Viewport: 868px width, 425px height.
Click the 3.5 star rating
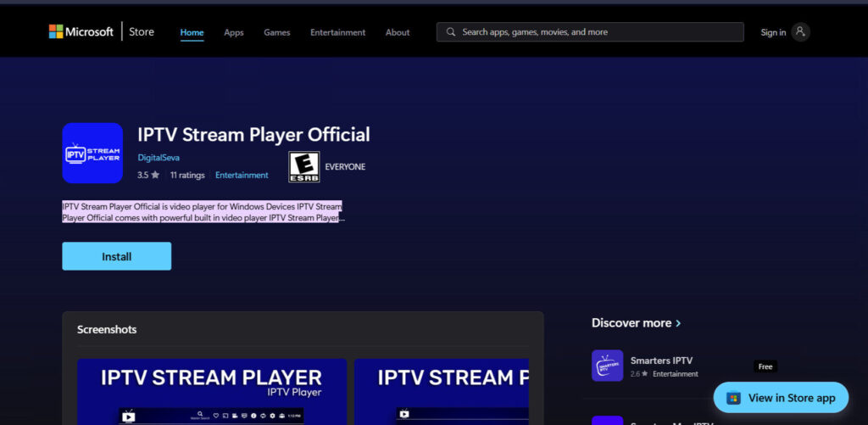(x=148, y=175)
